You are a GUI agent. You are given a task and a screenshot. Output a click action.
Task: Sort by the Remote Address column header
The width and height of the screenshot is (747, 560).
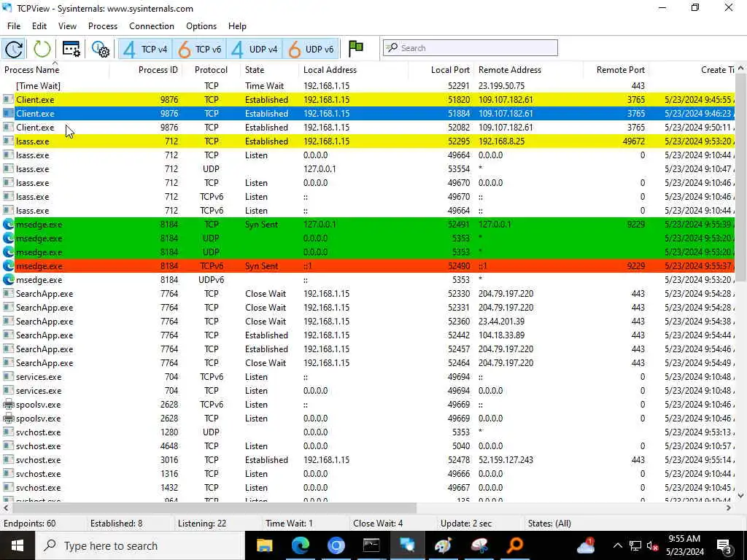click(x=510, y=70)
